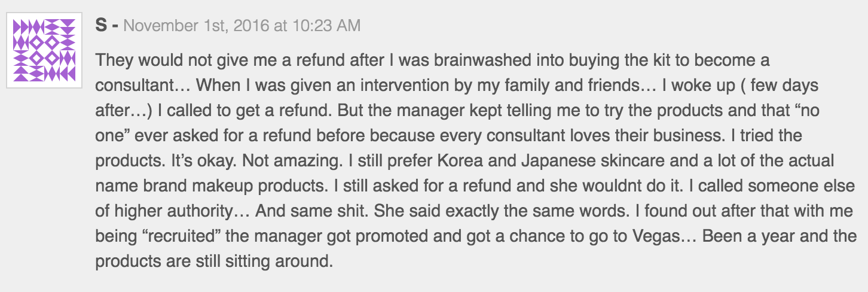
Task: Click the commenter name "S"
Action: pyautogui.click(x=101, y=26)
